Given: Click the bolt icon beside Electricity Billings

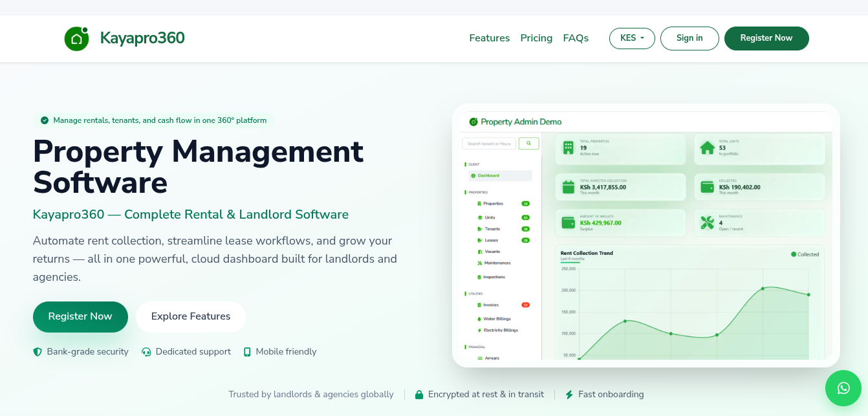Looking at the screenshot, I should [x=479, y=331].
